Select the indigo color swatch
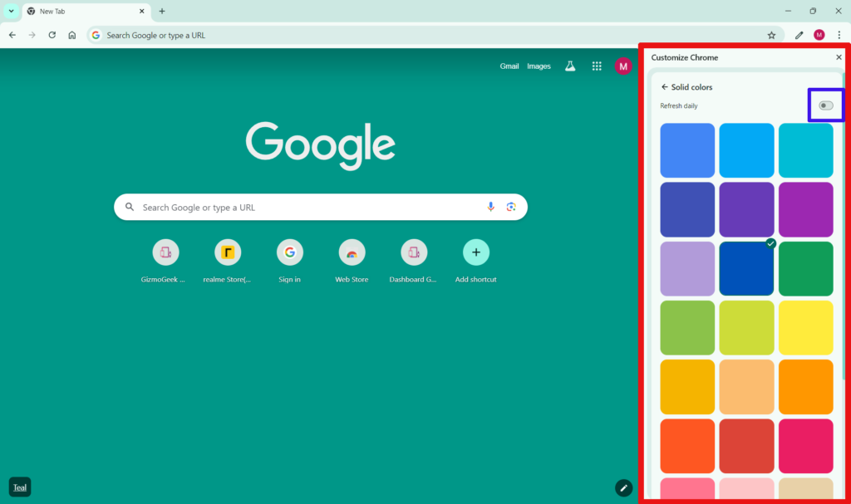The width and height of the screenshot is (851, 504). (x=687, y=209)
